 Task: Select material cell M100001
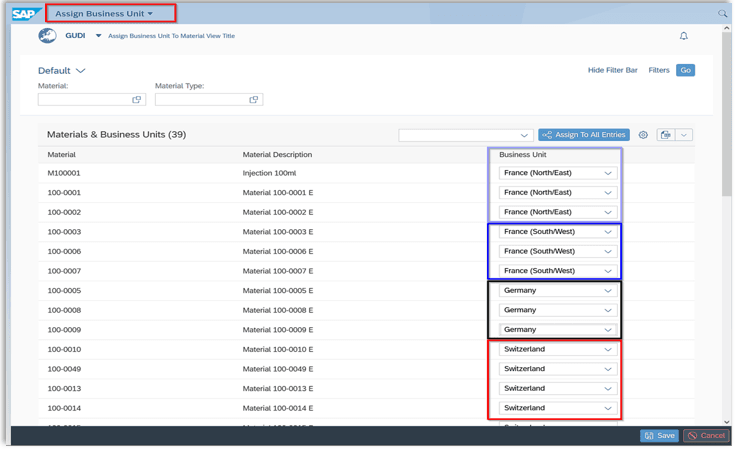point(65,175)
